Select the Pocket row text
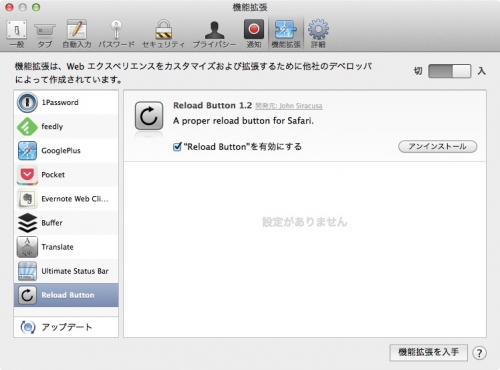The width and height of the screenshot is (500, 370). (53, 175)
